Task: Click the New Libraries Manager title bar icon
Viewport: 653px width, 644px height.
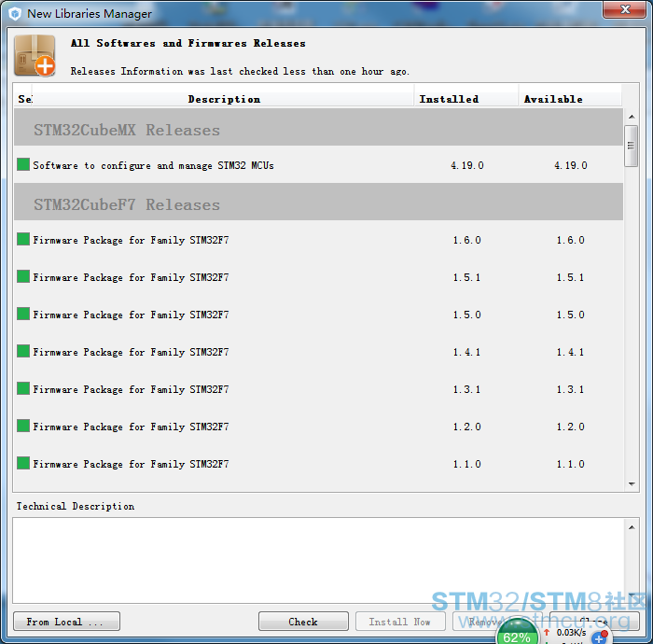Action: (15, 14)
